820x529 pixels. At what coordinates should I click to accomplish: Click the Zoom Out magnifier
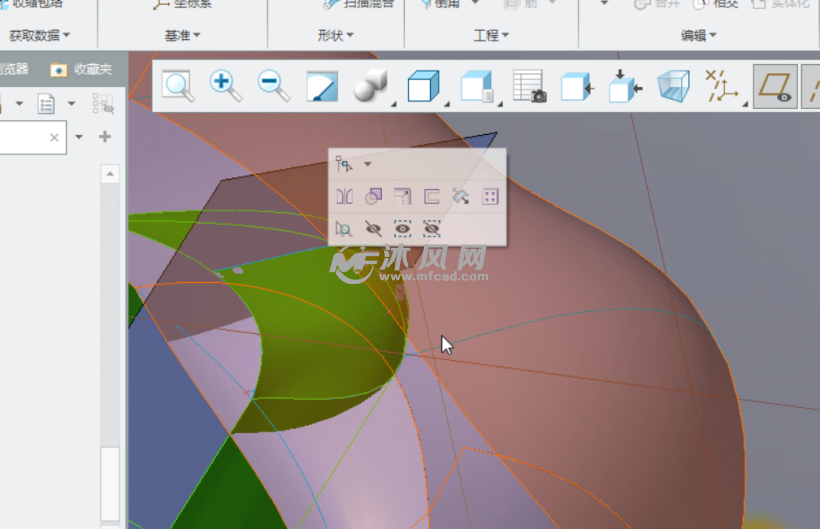click(x=274, y=86)
